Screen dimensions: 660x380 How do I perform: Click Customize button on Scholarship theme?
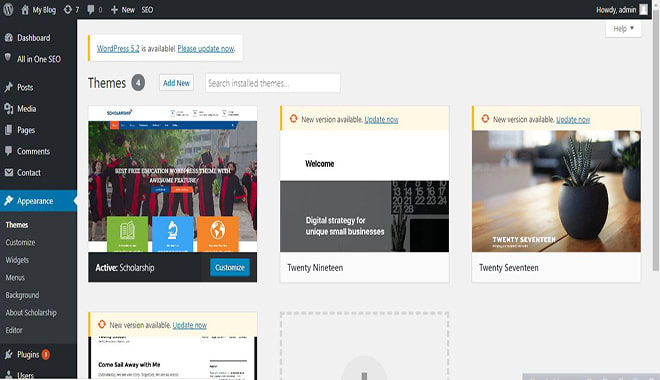230,267
